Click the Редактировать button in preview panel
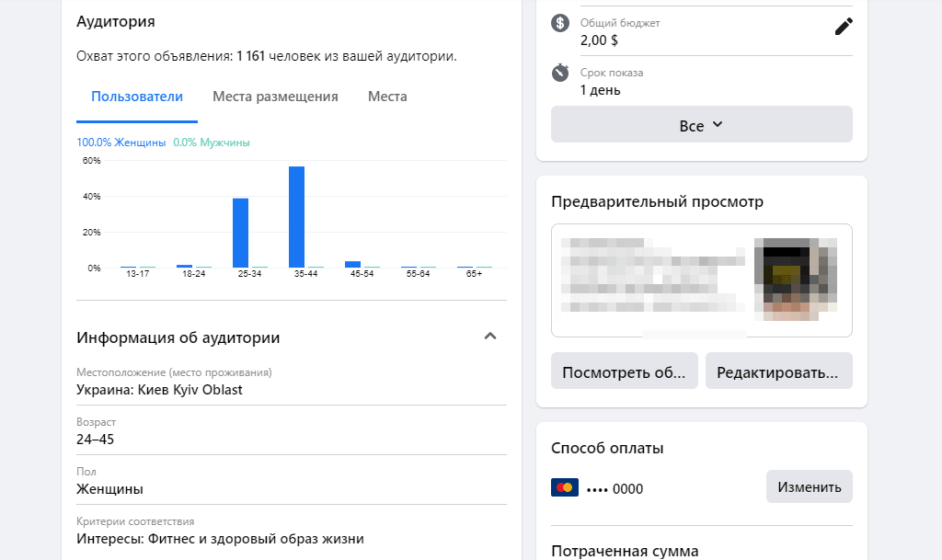Screen dimensions: 942x560 (x=778, y=370)
